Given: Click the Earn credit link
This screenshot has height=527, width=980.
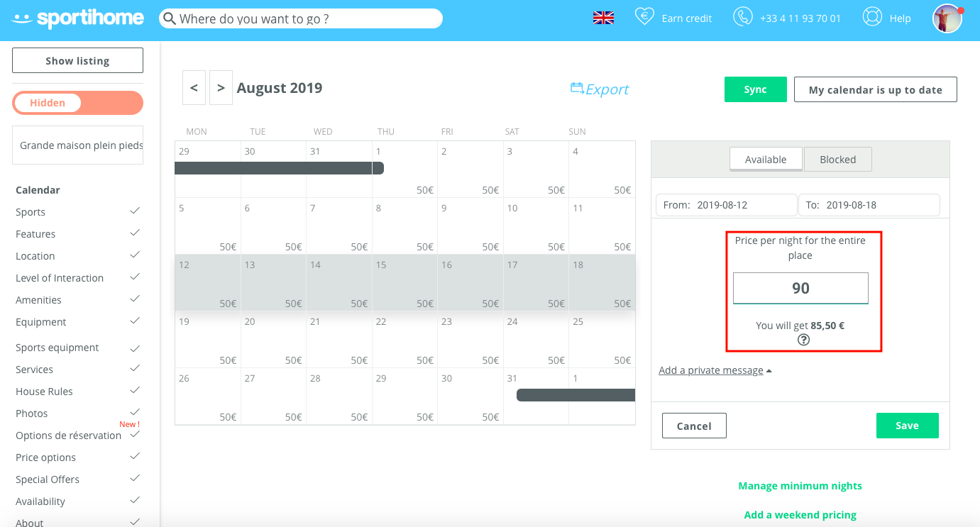Looking at the screenshot, I should [x=687, y=18].
